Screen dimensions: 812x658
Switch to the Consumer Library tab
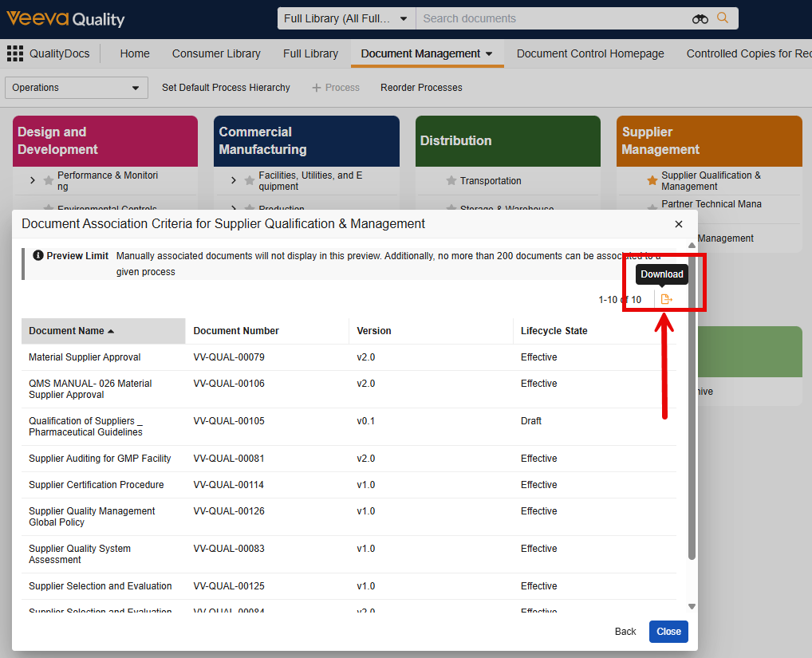(x=216, y=53)
